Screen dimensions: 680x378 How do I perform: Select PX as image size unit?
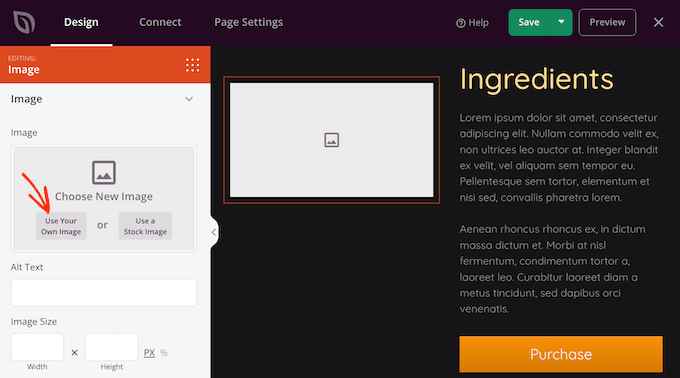coord(149,352)
